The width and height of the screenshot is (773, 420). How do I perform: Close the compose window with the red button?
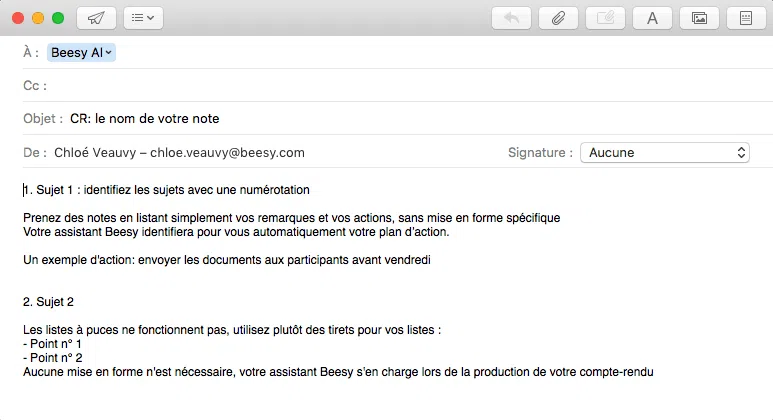(18, 18)
